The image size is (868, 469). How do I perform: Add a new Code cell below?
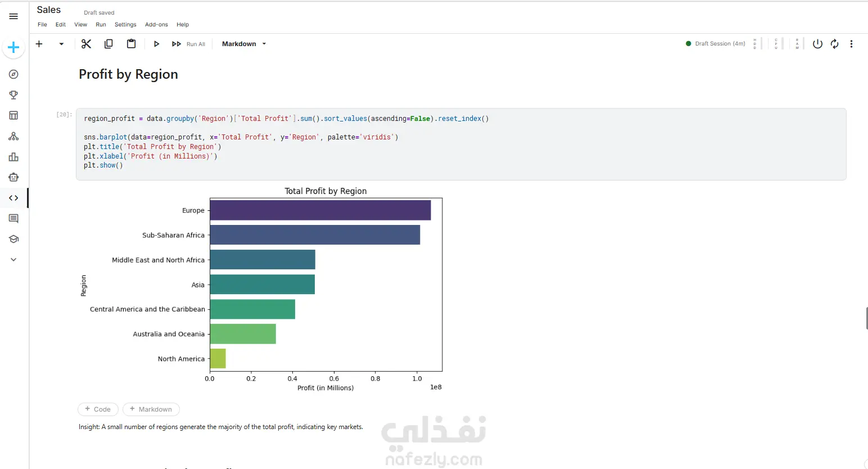[98, 409]
